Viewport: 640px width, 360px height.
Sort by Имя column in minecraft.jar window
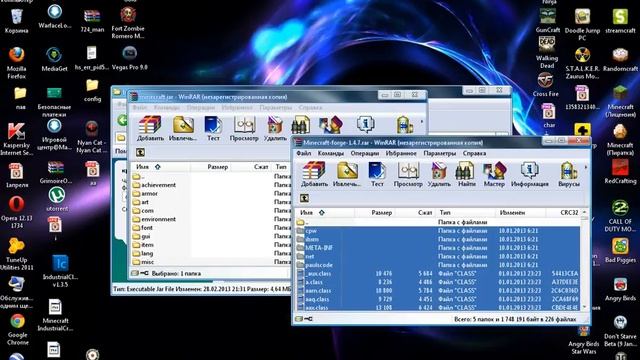tap(160, 167)
